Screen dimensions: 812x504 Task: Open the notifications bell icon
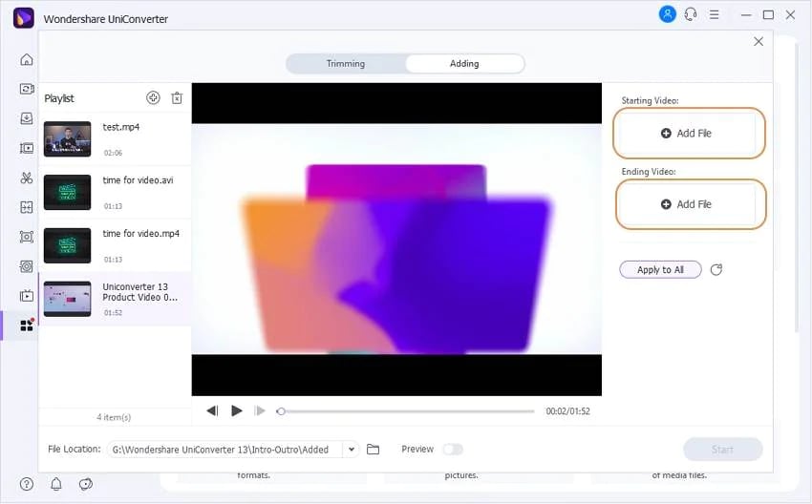pos(56,484)
